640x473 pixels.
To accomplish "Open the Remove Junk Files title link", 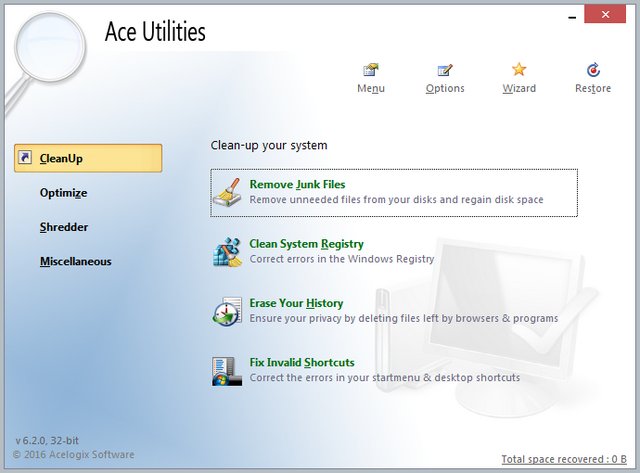I will (297, 185).
